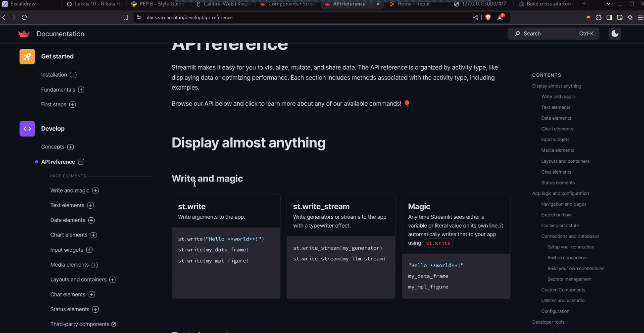Open the st.write_stream card

(x=341, y=246)
